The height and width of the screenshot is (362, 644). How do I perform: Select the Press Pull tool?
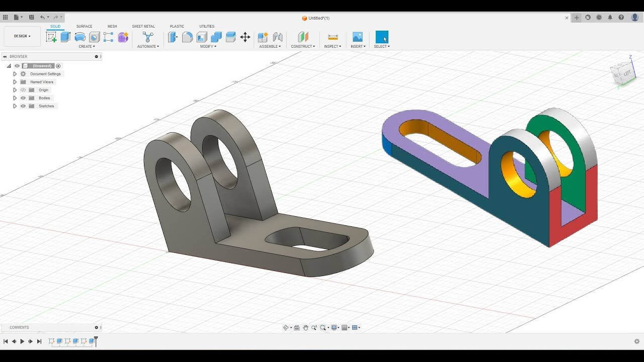pyautogui.click(x=173, y=37)
